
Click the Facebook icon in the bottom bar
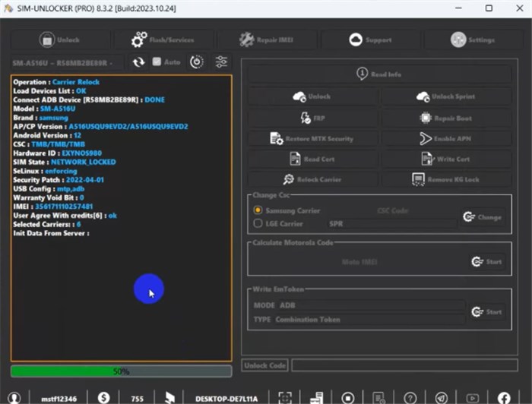[504, 397]
